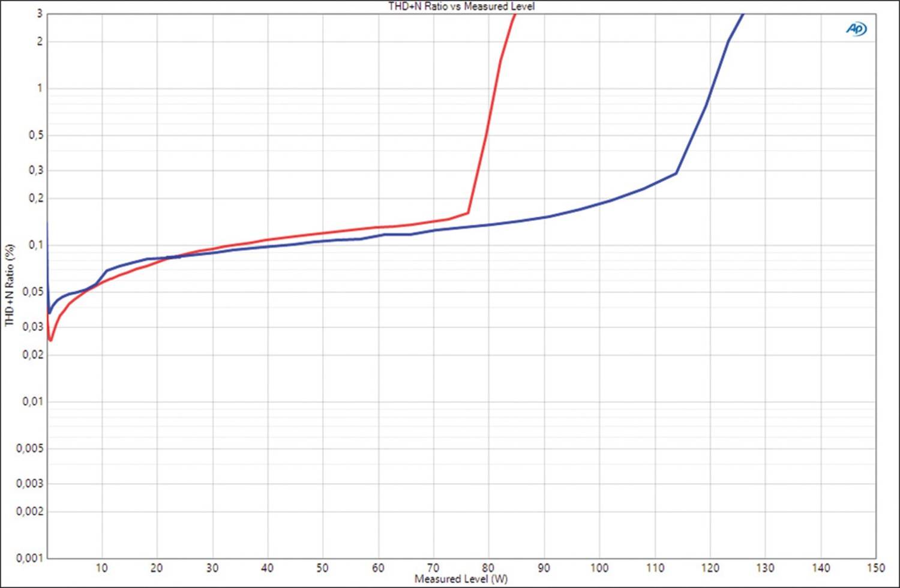Viewport: 900px width, 588px height.
Task: Select the X-axis value 70
Action: click(433, 568)
